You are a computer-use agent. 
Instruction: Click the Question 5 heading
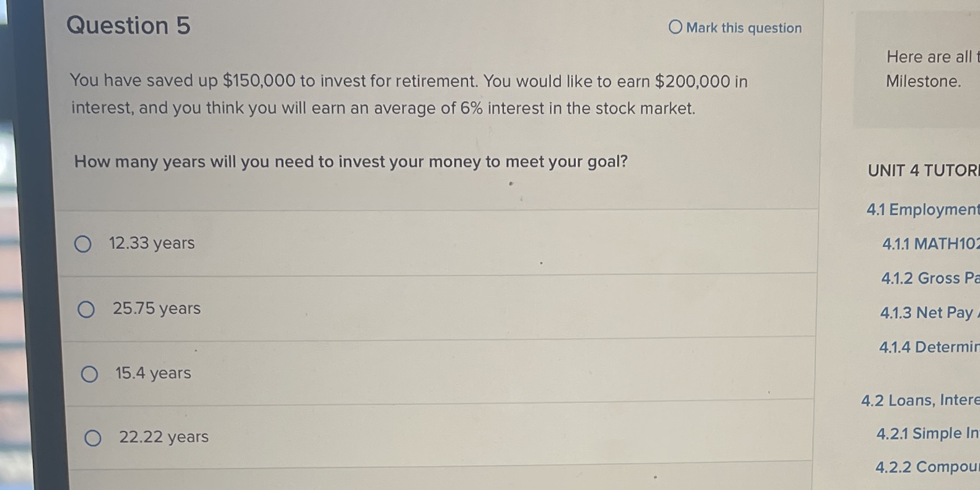pos(129,26)
